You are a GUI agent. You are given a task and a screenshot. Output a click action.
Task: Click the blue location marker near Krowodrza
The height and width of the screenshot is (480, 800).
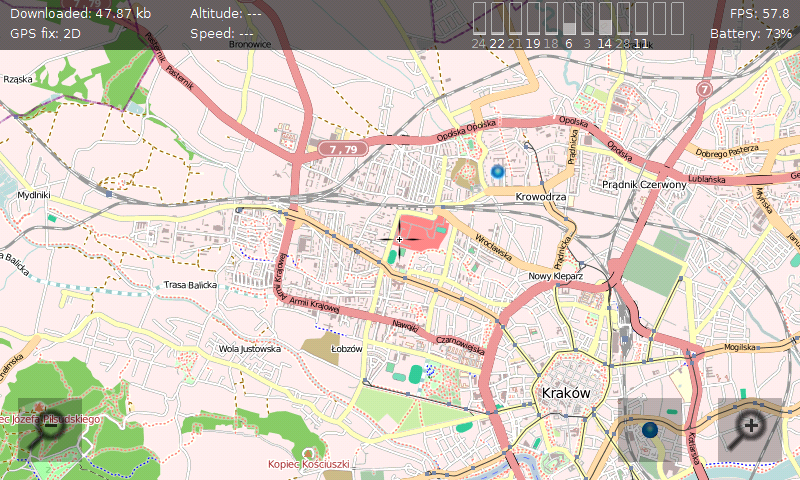click(x=497, y=172)
